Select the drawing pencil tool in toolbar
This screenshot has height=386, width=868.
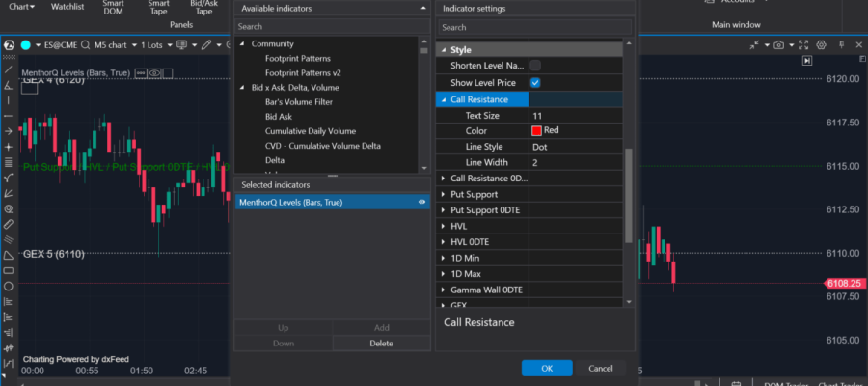pos(206,45)
